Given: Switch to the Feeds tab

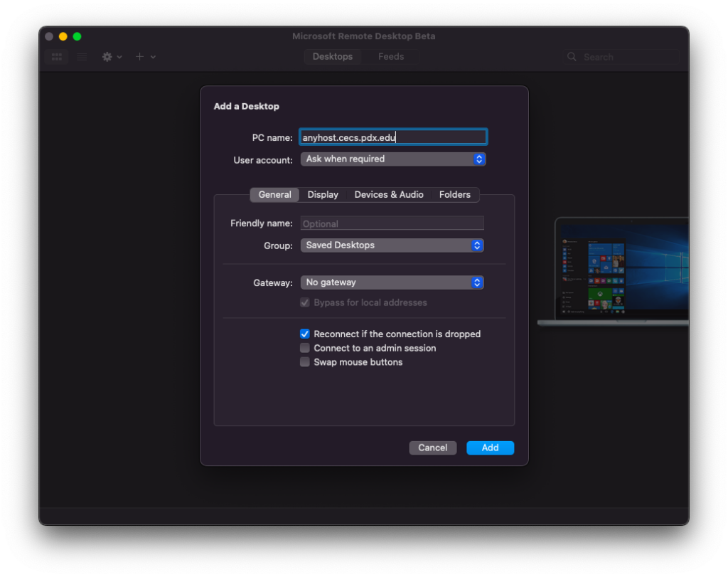Looking at the screenshot, I should pyautogui.click(x=390, y=56).
